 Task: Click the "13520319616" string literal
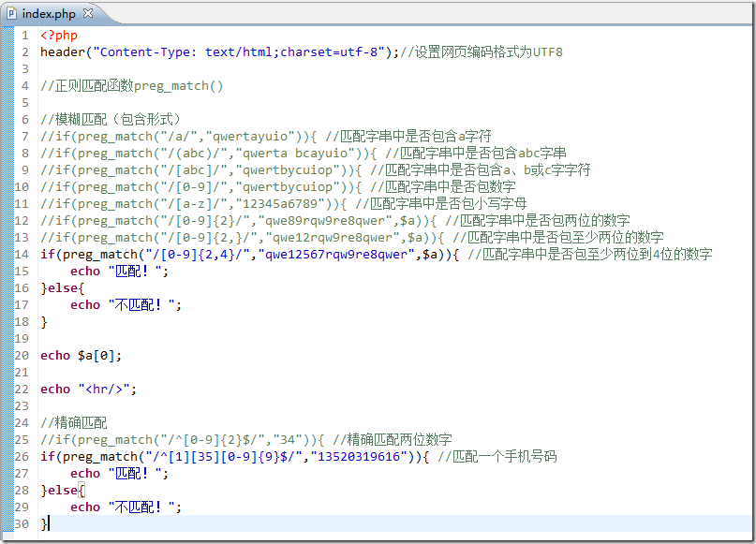pyautogui.click(x=359, y=456)
